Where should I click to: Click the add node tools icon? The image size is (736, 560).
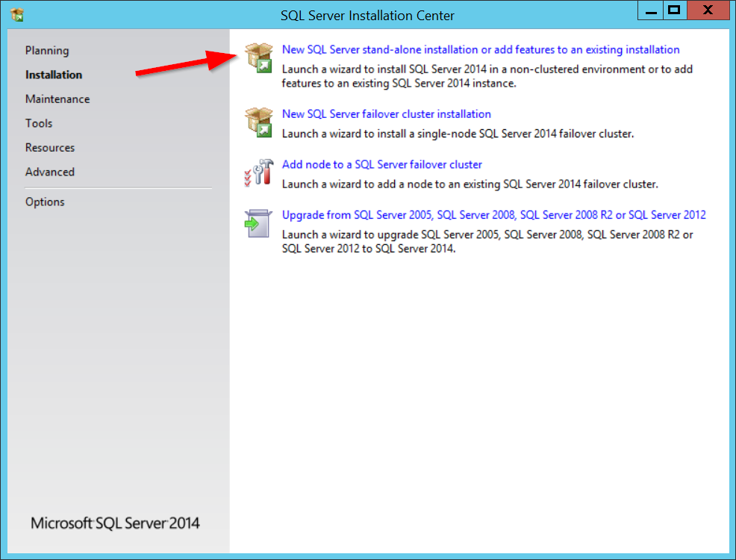click(x=258, y=172)
